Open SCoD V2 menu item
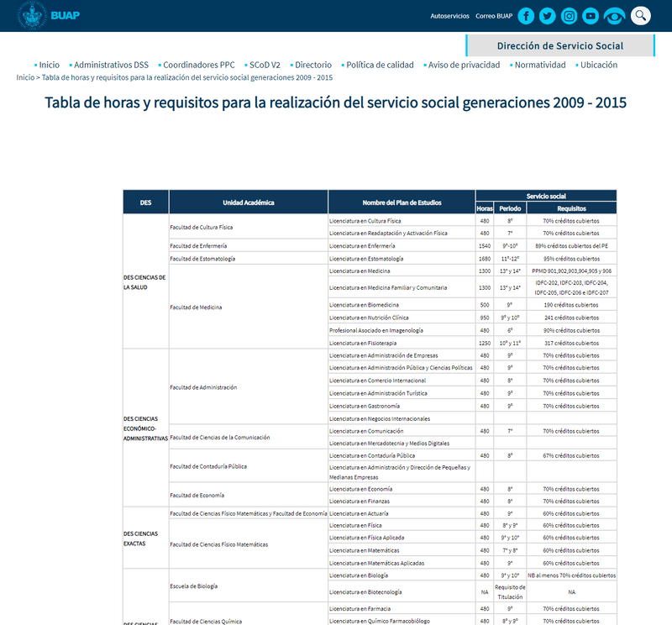672x625 pixels. (x=265, y=65)
